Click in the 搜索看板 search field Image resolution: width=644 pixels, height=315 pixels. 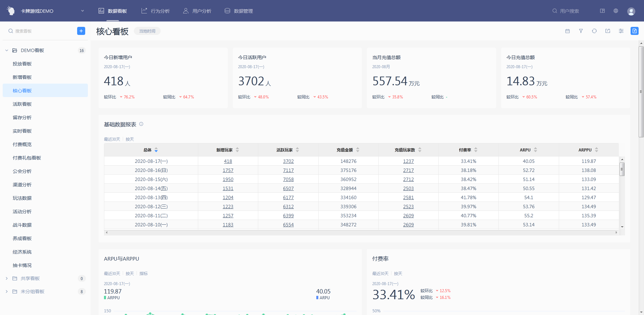point(40,31)
